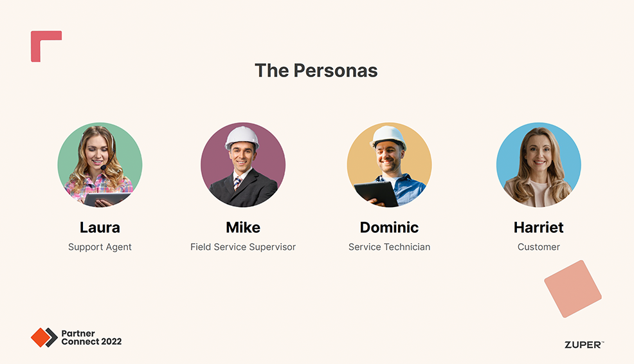Click the Zuper brand logo

[584, 345]
